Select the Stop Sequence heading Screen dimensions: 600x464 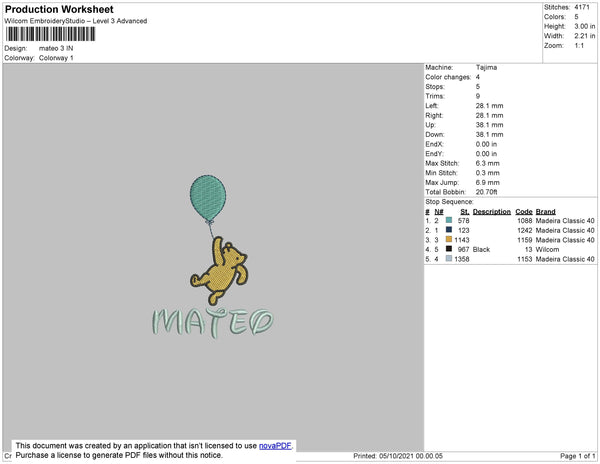click(x=449, y=202)
